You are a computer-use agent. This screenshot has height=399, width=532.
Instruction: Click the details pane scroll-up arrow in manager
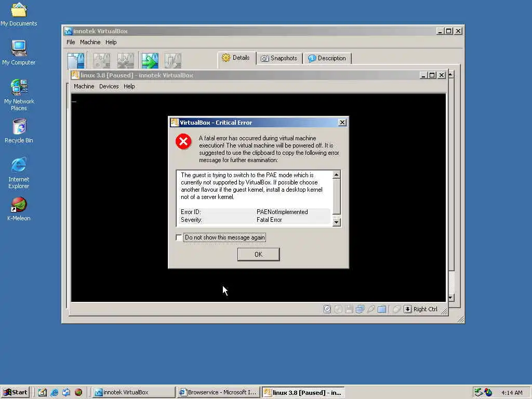[451, 74]
